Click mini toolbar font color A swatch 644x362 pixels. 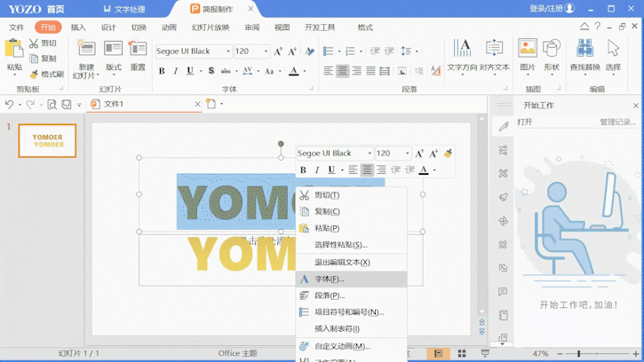tap(424, 169)
